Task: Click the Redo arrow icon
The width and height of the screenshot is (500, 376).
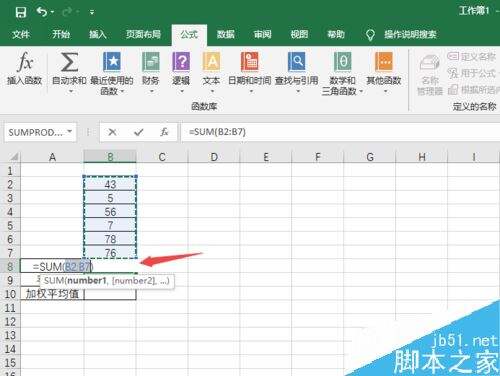Action: [67, 12]
